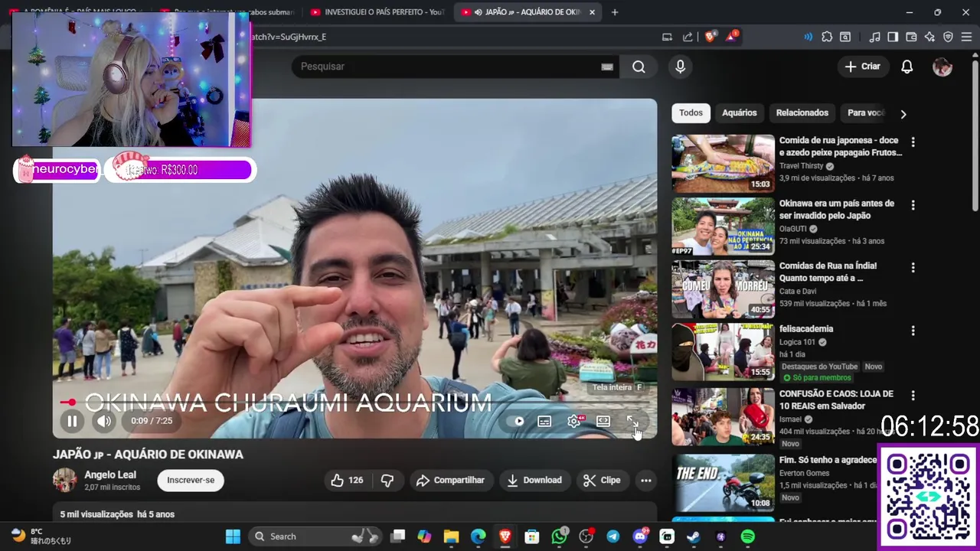The image size is (980, 551).
Task: Switch player to theater mode
Action: coord(603,421)
